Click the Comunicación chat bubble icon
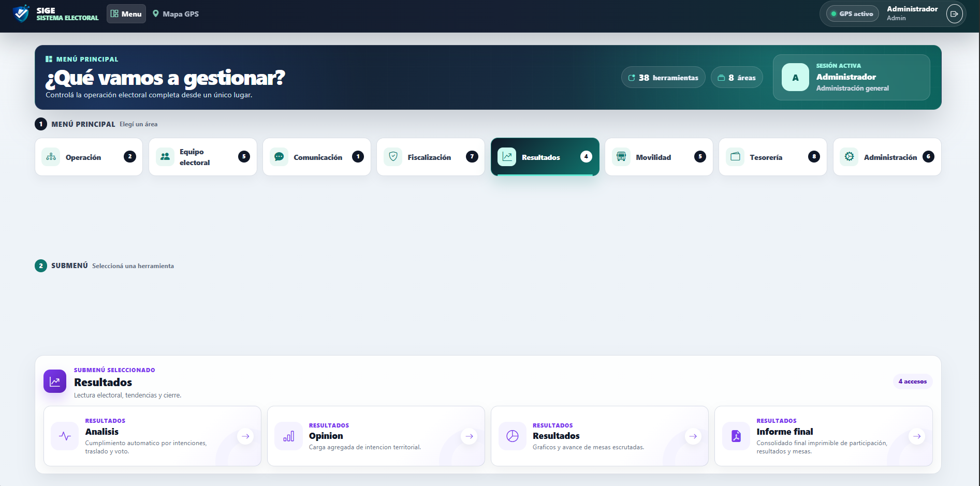Viewport: 980px width, 486px height. [x=279, y=157]
